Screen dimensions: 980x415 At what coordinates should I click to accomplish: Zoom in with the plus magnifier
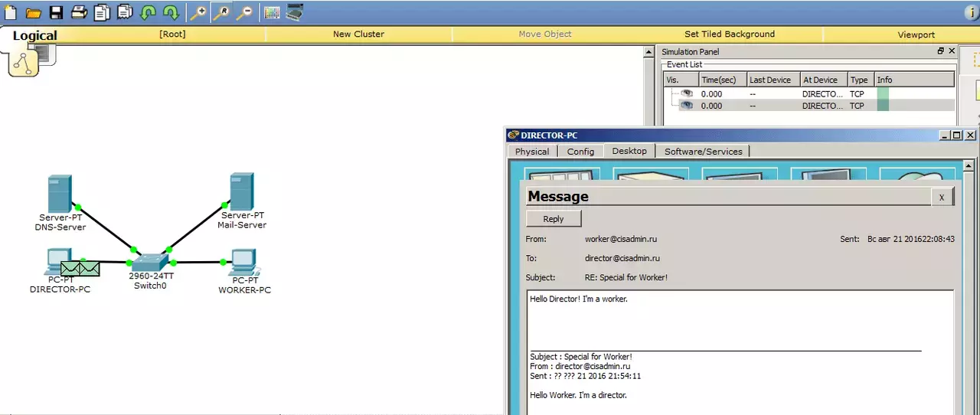(x=198, y=12)
